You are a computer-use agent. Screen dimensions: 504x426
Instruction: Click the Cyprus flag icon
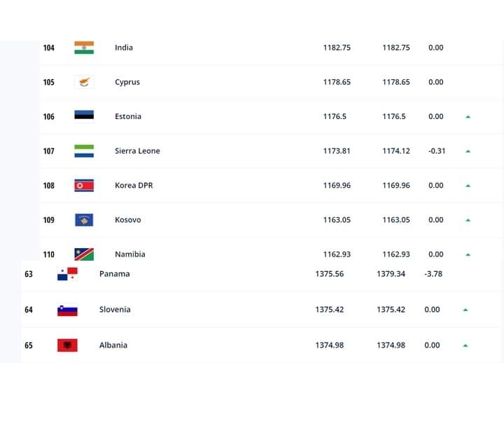tap(84, 82)
